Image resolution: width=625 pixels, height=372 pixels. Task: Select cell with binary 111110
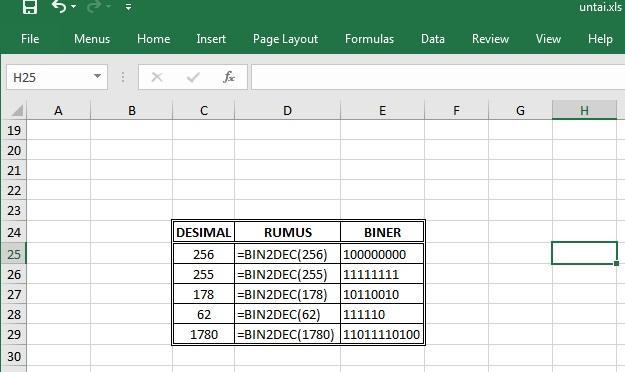click(382, 314)
